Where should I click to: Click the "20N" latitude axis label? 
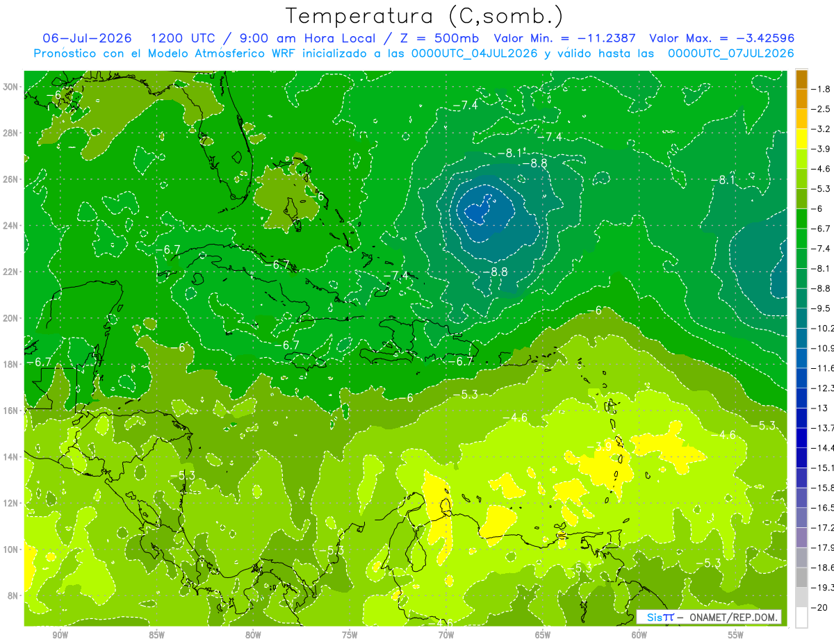pyautogui.click(x=12, y=318)
